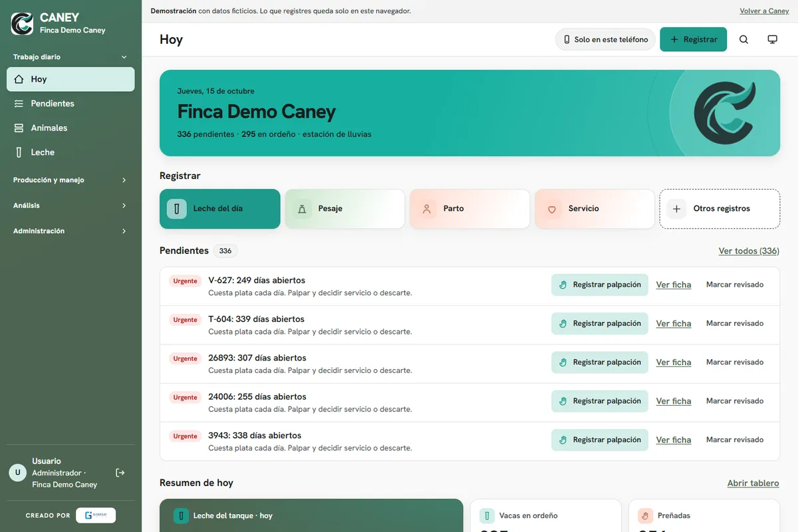Click the Vacas en ordeño card icon

coord(487,515)
